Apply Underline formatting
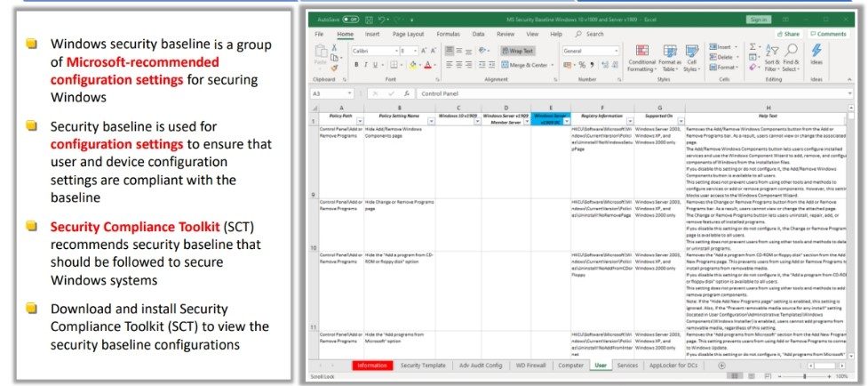This screenshot has height=386, width=868. click(375, 65)
